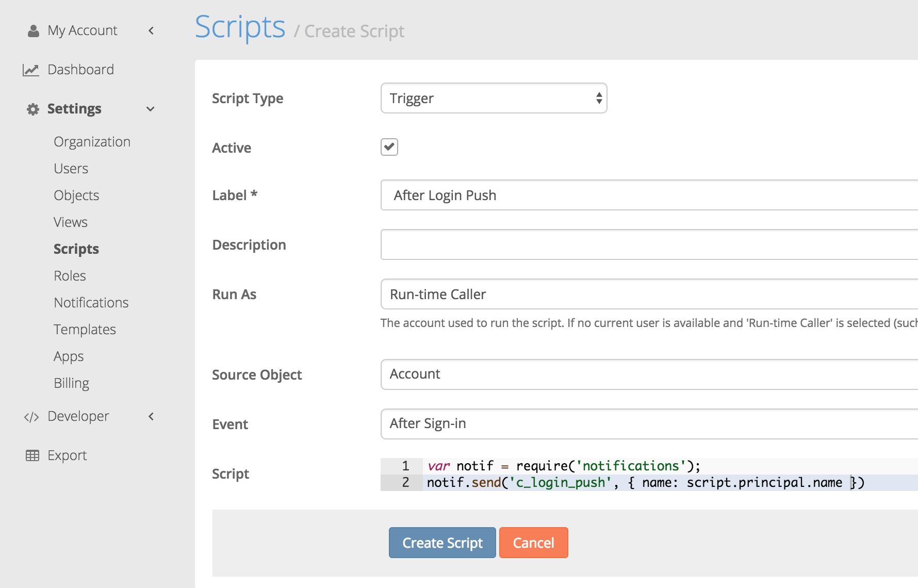This screenshot has height=588, width=918.
Task: Open the Source Object selector
Action: (x=649, y=374)
